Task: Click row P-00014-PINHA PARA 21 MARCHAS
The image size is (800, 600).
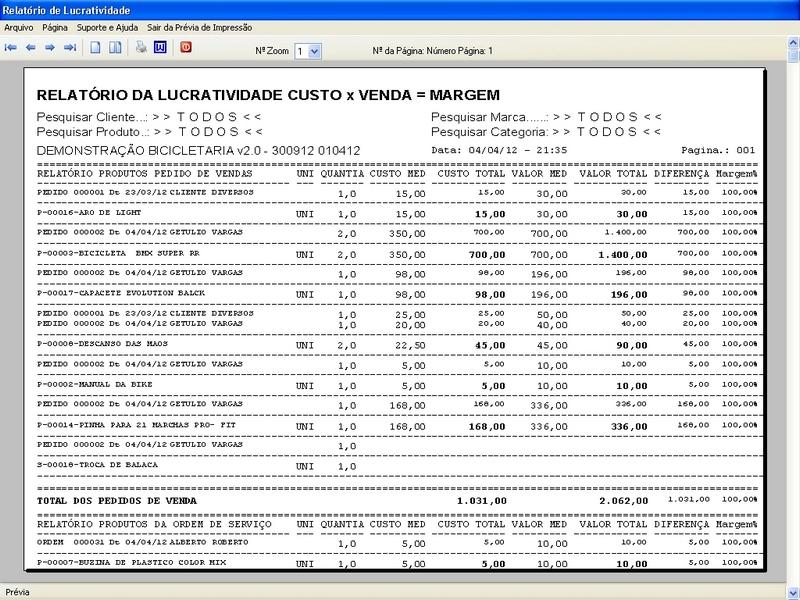Action: (397, 426)
